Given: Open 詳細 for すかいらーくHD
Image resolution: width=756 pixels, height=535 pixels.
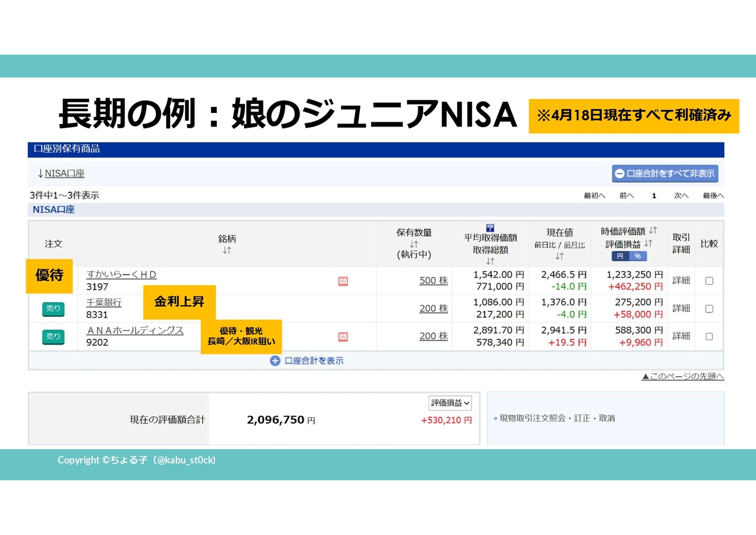Looking at the screenshot, I should [x=681, y=281].
